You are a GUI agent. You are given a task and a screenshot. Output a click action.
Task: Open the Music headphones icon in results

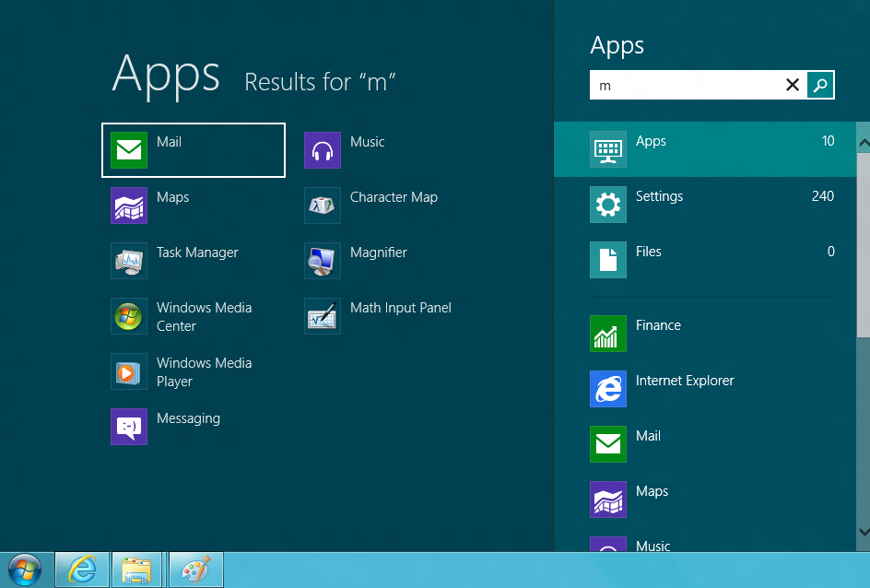(x=323, y=150)
